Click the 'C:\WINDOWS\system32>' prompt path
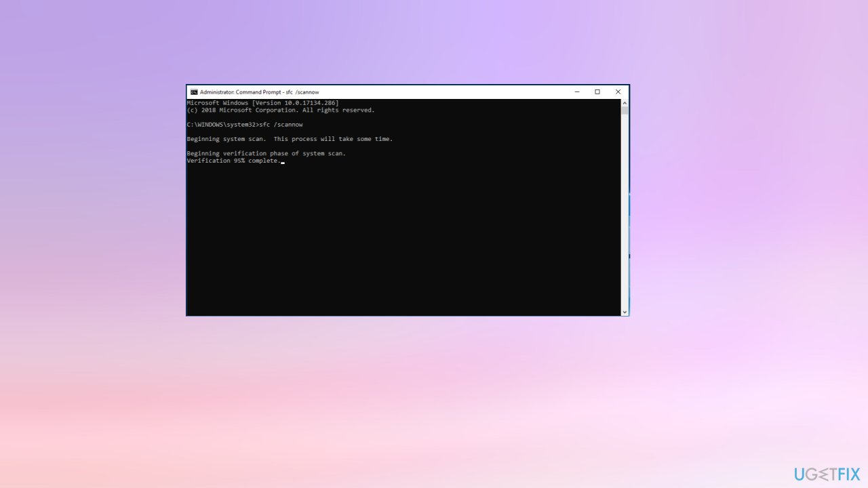 pos(222,125)
